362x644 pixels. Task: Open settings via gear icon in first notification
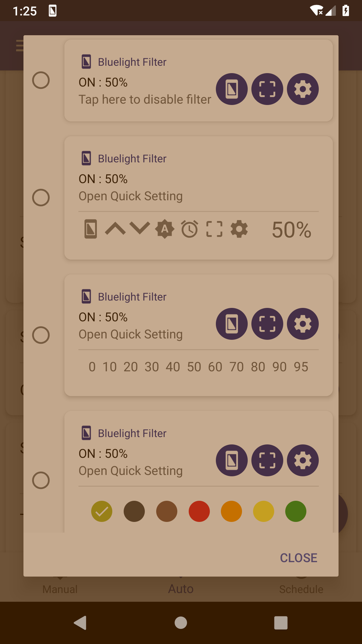pos(302,89)
